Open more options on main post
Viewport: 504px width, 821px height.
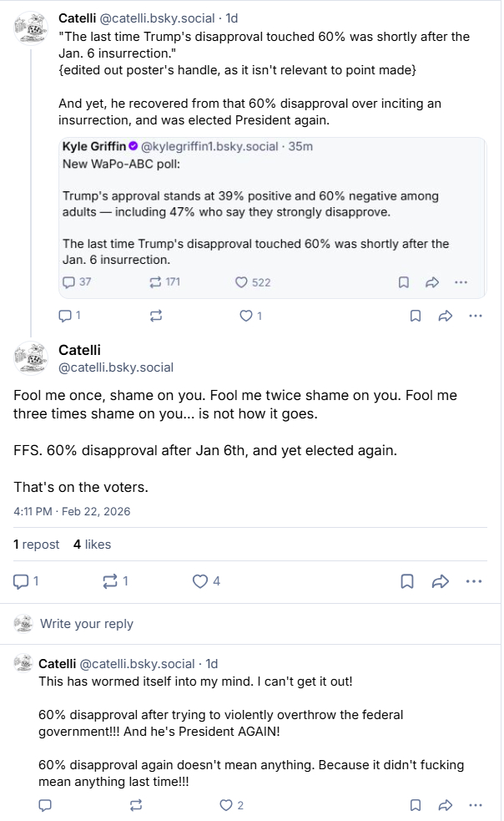pos(473,581)
